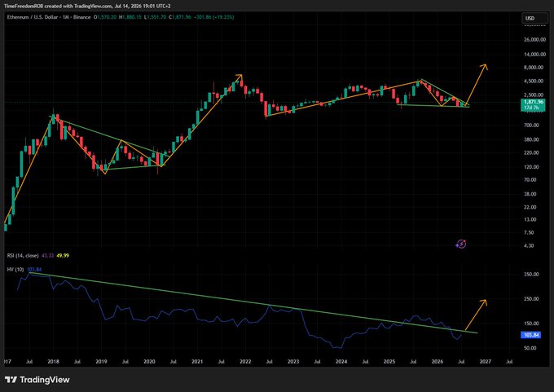Click the 2023 label on time axis
This screenshot has height=392, width=554.
click(x=293, y=362)
